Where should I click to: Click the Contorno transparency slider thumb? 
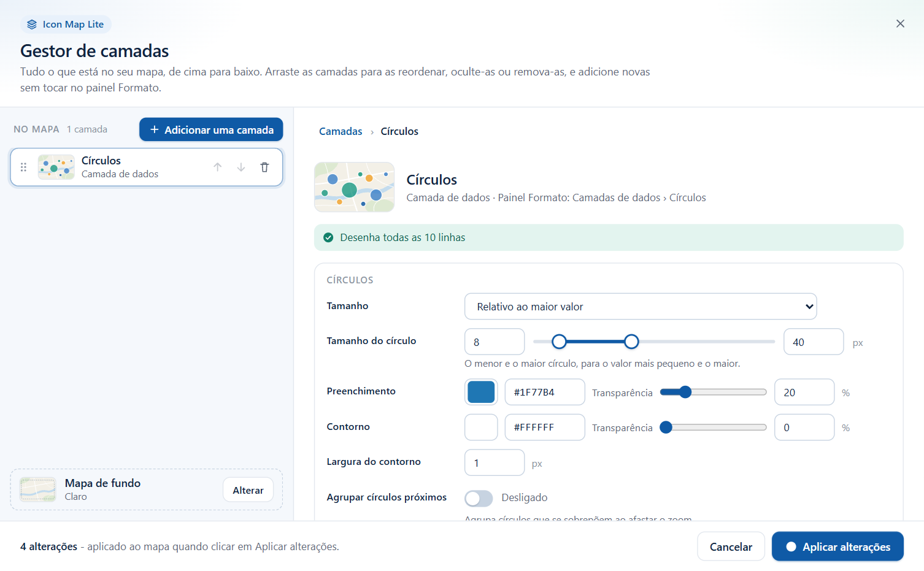pos(666,427)
